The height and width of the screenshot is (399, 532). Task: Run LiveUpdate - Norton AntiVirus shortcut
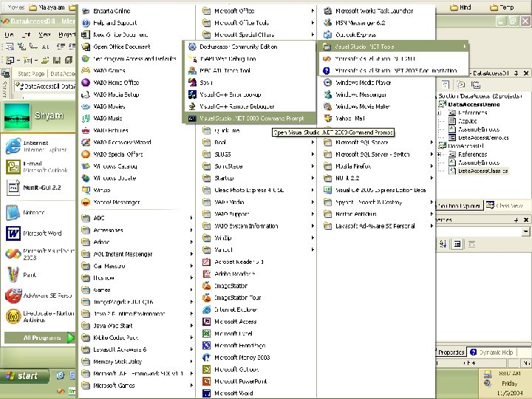point(38,316)
